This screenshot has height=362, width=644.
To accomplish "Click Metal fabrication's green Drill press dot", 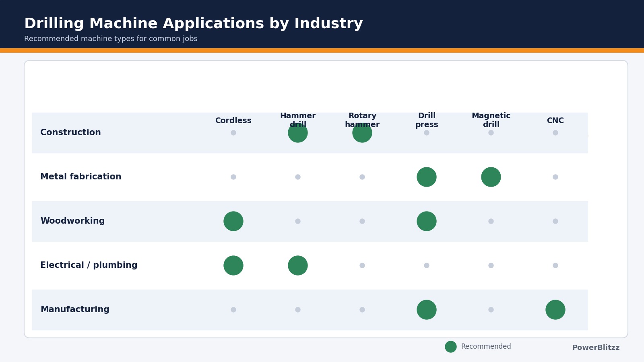I will coord(427,177).
